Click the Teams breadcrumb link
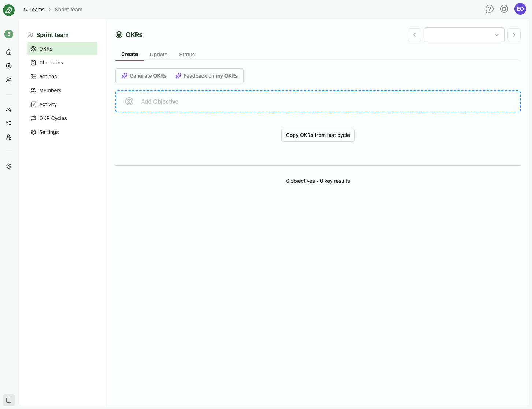The height and width of the screenshot is (409, 532). tap(34, 10)
